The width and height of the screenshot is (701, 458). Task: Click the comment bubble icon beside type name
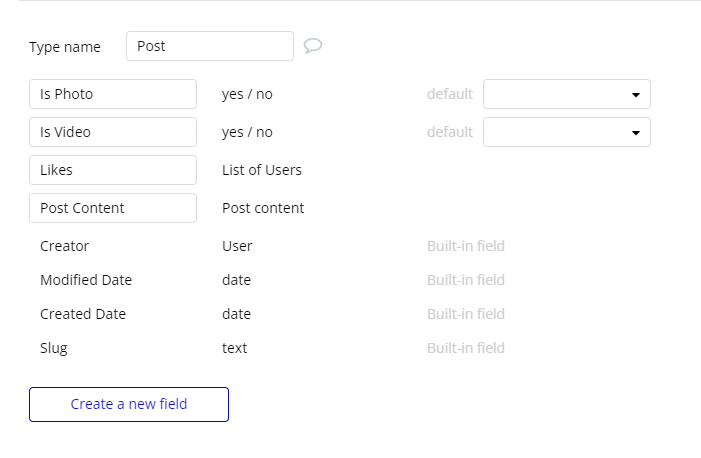[313, 46]
